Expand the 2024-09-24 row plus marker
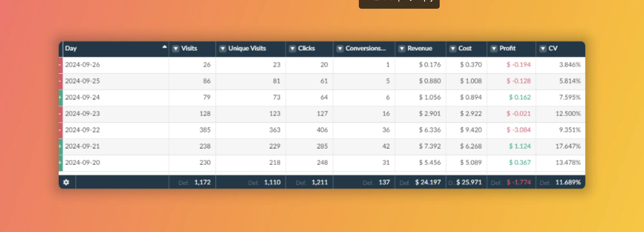The width and height of the screenshot is (644, 232). pos(60,97)
